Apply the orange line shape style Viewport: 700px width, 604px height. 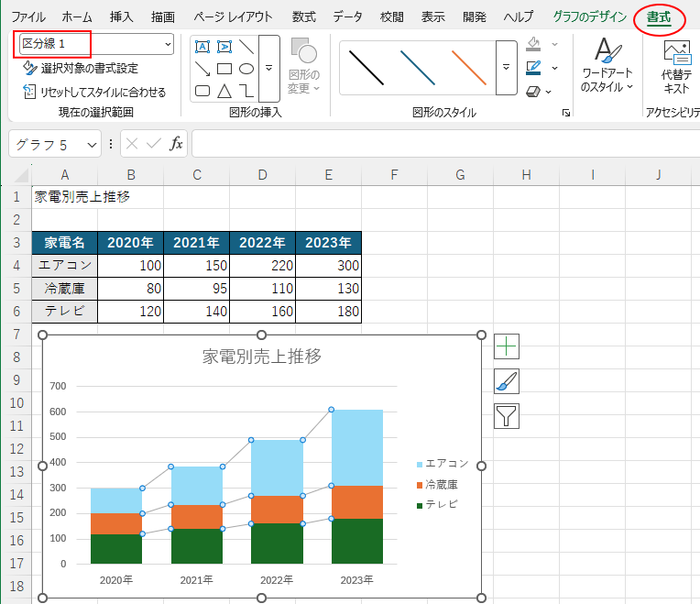coord(469,68)
